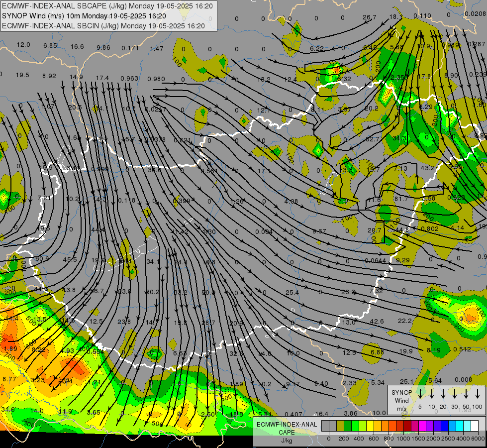Click the map value 16.6
487x448 pixels.
(77, 47)
